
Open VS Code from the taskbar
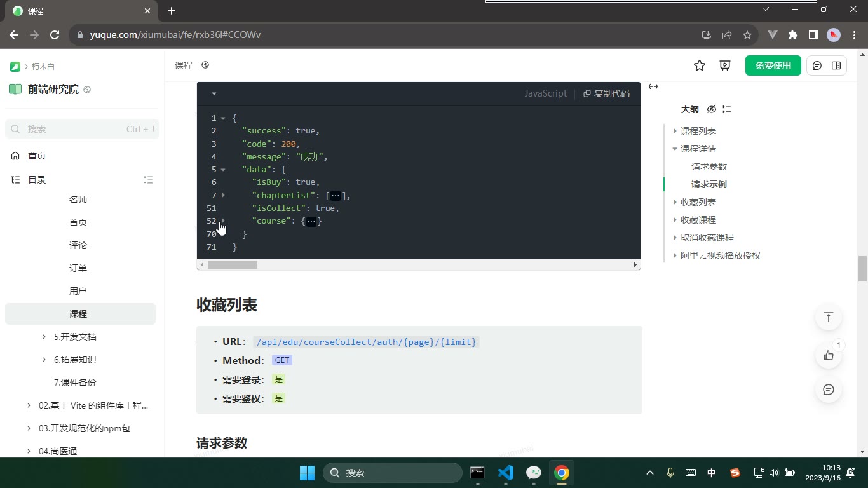pyautogui.click(x=506, y=473)
